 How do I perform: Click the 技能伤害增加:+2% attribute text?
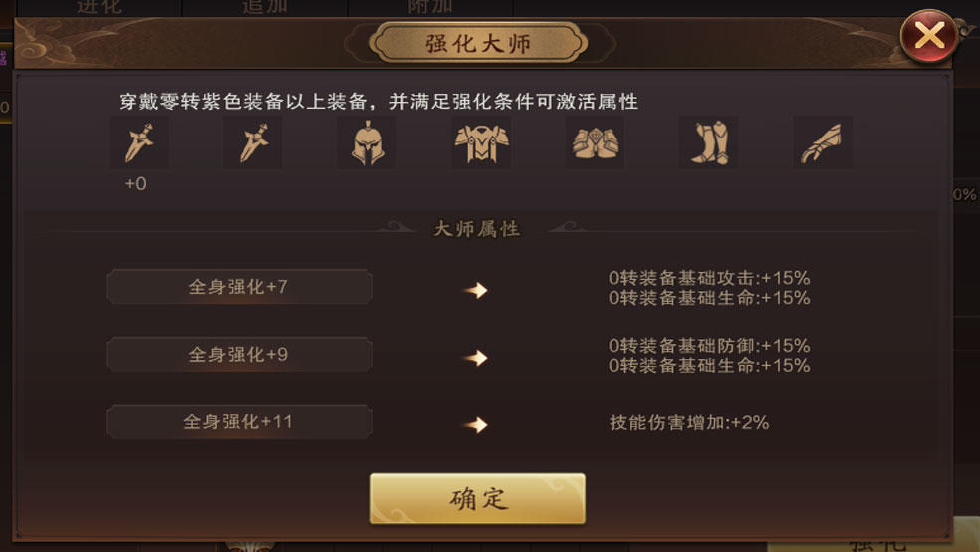[689, 422]
